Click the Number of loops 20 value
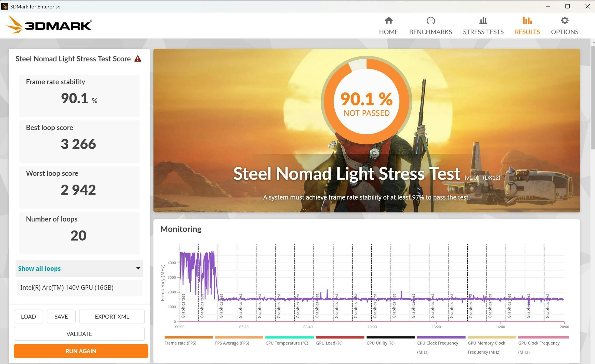Screen dimensions: 595x364 (78, 235)
